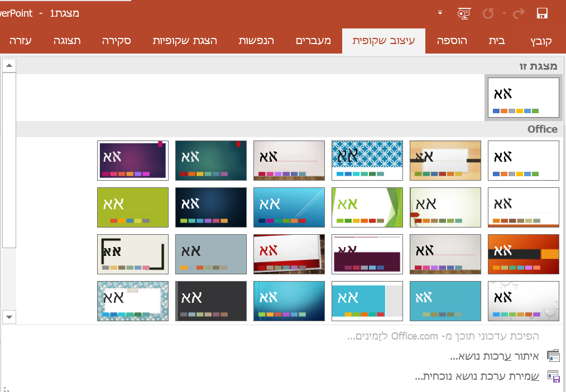Open the הצגת שקופיות (Slide Show) tab
The width and height of the screenshot is (566, 392).
point(185,41)
